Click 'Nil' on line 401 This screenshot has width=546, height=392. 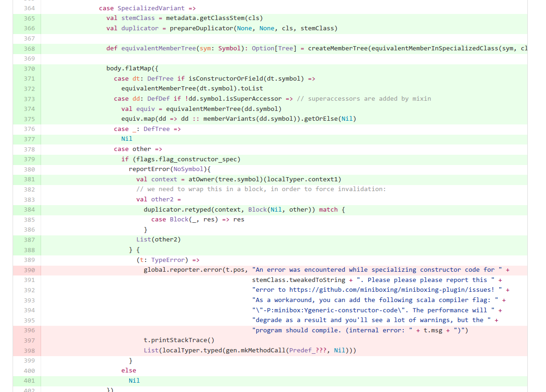pos(134,381)
